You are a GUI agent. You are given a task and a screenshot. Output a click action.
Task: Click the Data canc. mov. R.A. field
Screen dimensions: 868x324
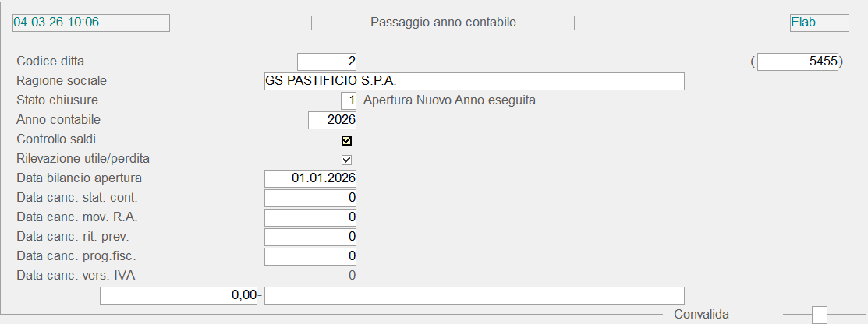[310, 217]
